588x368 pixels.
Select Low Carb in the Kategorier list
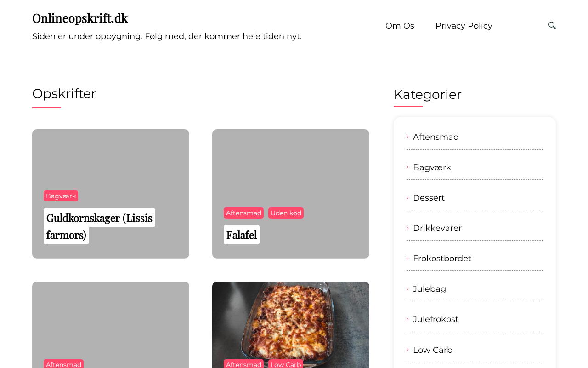coord(432,350)
